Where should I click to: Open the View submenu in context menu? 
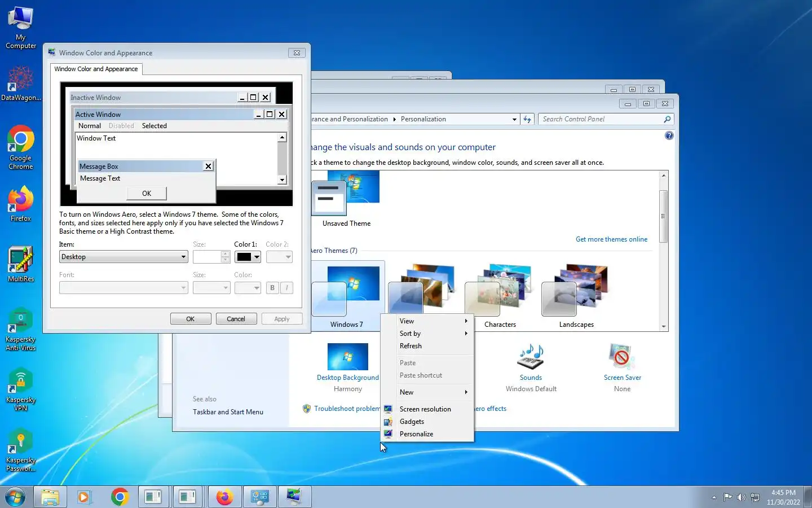coord(427,321)
